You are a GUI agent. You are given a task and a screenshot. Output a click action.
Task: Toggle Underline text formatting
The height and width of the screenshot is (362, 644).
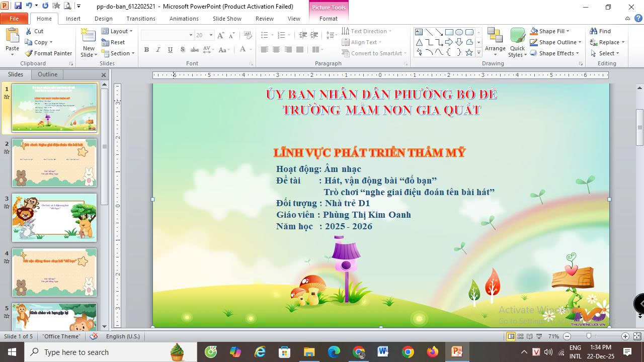[x=170, y=50]
